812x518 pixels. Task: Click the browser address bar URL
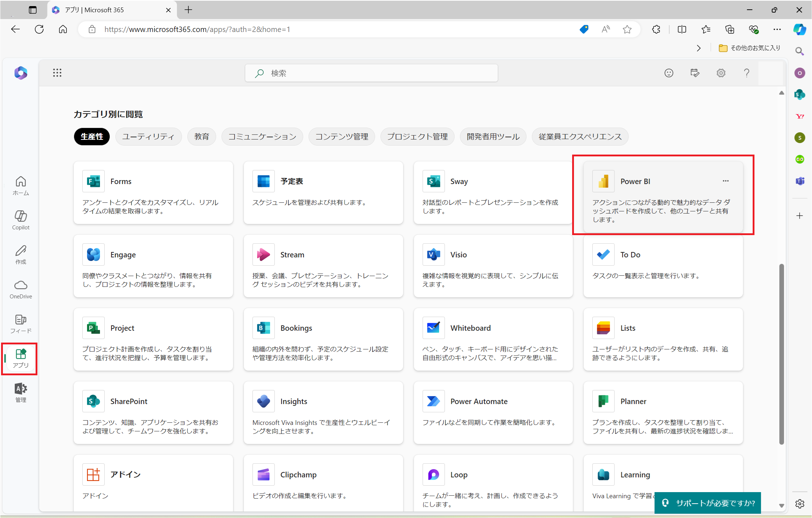(197, 29)
